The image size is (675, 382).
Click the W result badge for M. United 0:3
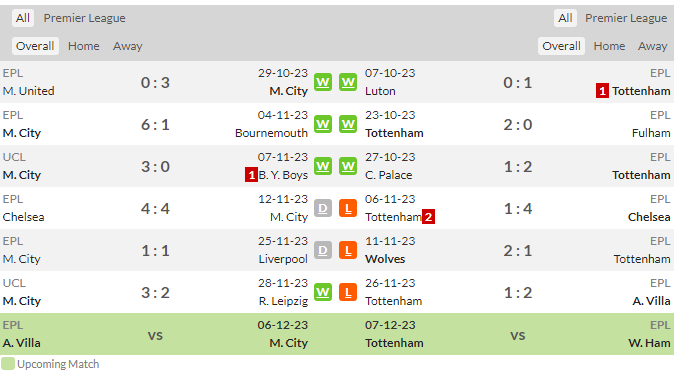click(x=323, y=82)
